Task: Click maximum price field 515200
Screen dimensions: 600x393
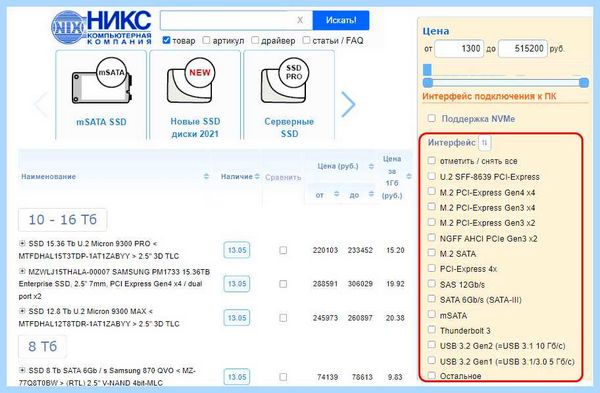Action: [x=523, y=49]
